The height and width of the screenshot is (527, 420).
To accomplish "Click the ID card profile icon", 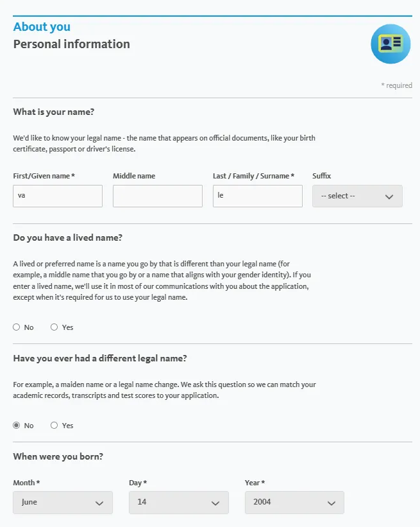I will [391, 44].
